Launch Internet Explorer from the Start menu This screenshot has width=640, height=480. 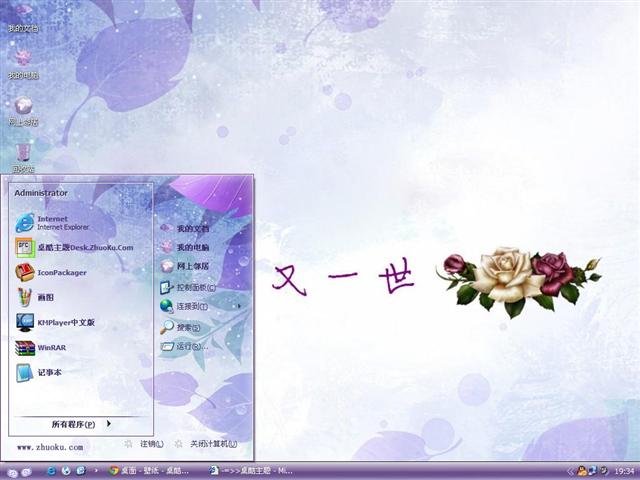[x=53, y=223]
